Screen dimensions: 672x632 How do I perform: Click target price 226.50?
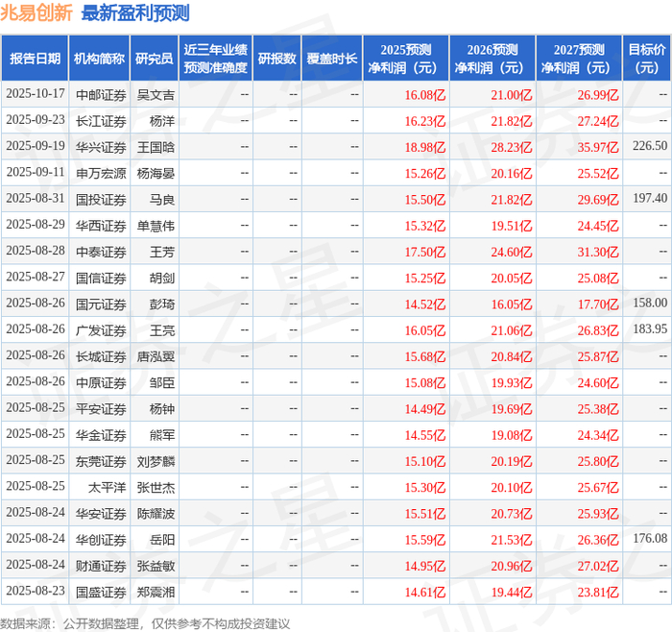coord(650,146)
